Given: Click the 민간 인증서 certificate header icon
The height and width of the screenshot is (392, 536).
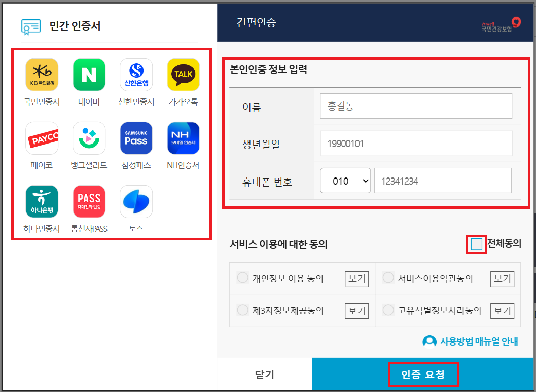Looking at the screenshot, I should pyautogui.click(x=31, y=27).
